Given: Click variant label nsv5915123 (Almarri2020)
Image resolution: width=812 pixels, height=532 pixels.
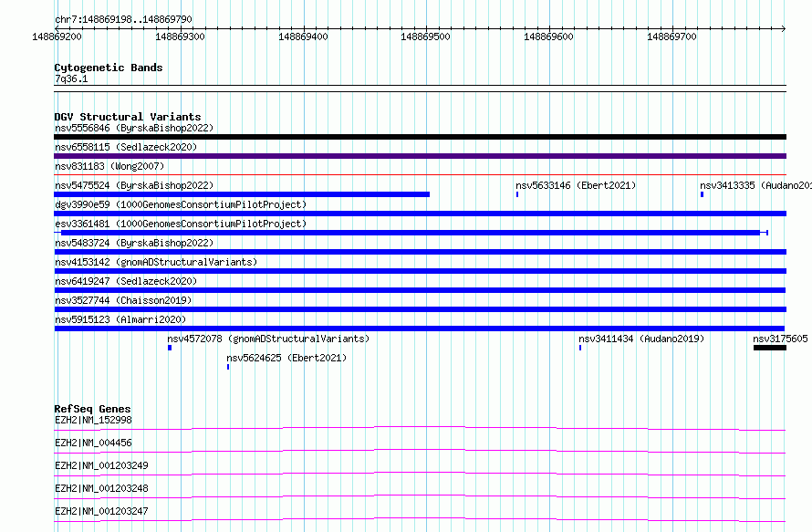Looking at the screenshot, I should click(x=120, y=319).
